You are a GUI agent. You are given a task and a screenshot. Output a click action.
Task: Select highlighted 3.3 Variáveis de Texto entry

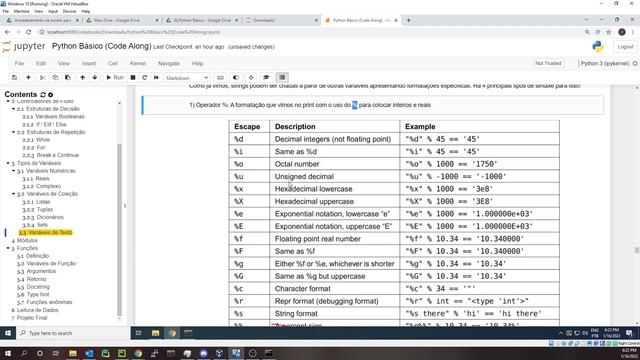click(45, 233)
